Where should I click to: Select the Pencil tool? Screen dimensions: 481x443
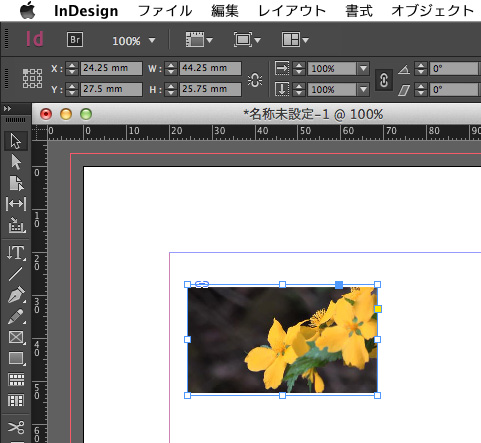[x=16, y=316]
